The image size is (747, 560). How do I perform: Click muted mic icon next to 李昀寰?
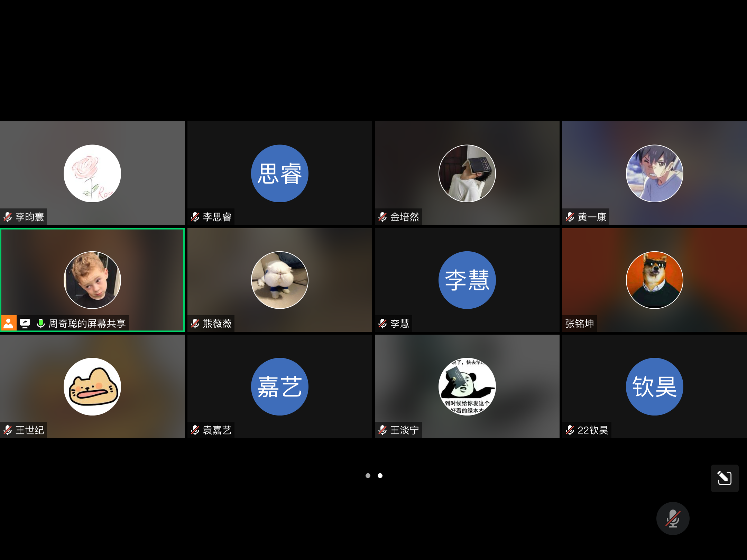coord(8,217)
